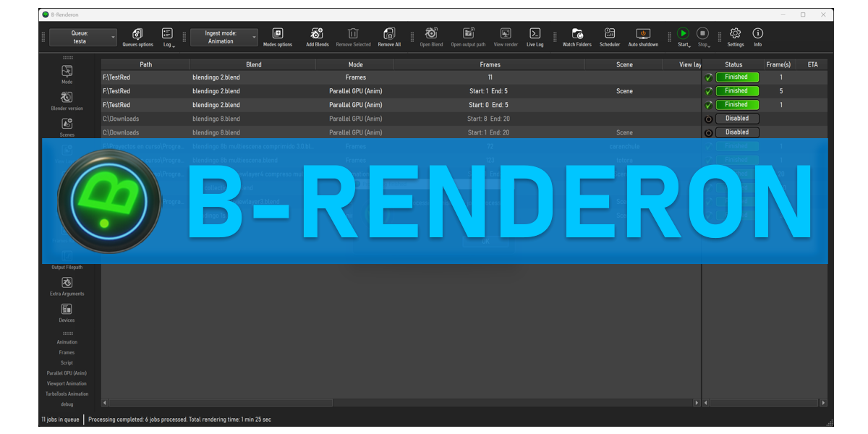
Task: Click the Open Blend icon
Action: pyautogui.click(x=431, y=33)
